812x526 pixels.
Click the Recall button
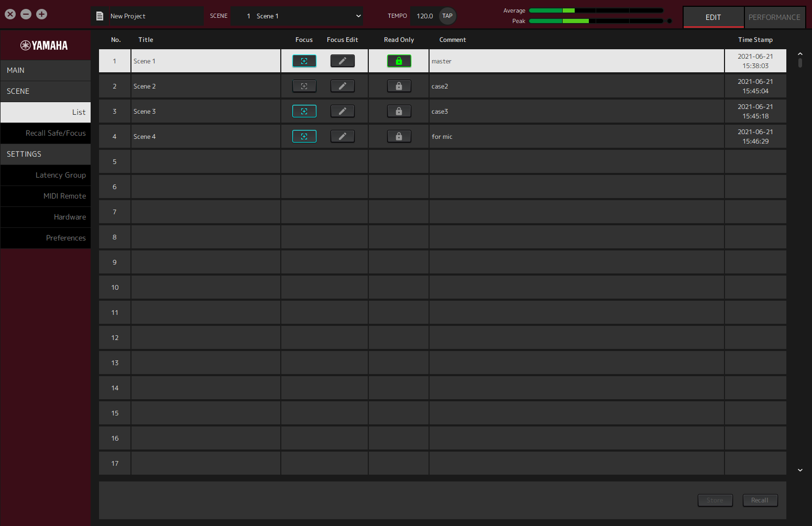pos(760,500)
